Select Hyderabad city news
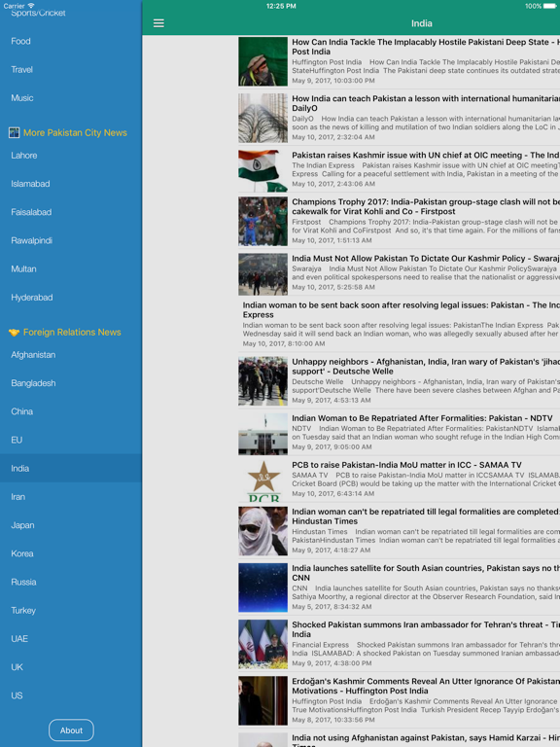560x747 pixels. coord(70,298)
